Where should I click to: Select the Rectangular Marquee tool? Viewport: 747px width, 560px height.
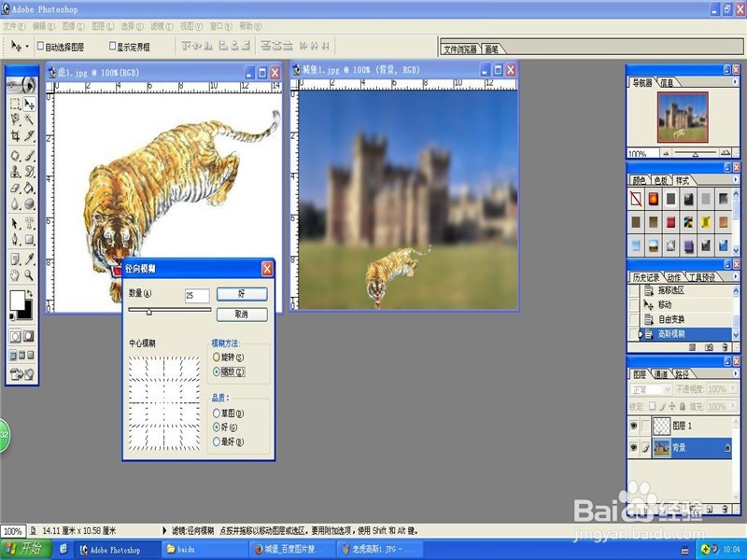(x=15, y=104)
